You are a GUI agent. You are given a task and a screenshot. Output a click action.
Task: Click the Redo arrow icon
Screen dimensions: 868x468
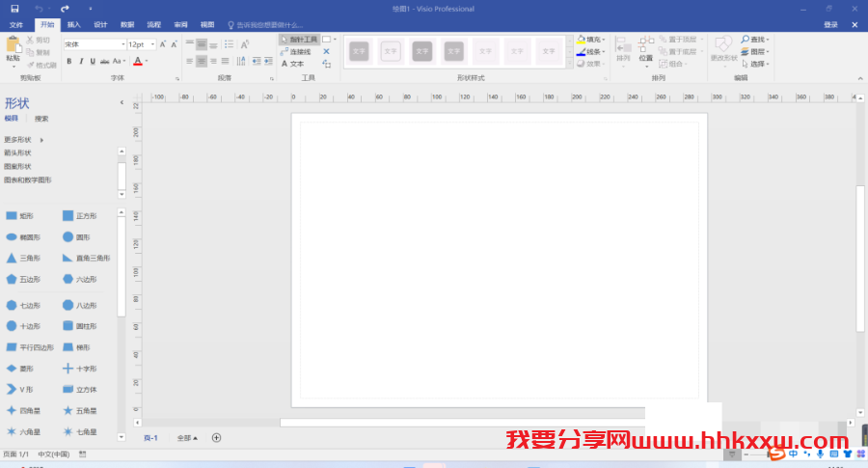coord(65,9)
